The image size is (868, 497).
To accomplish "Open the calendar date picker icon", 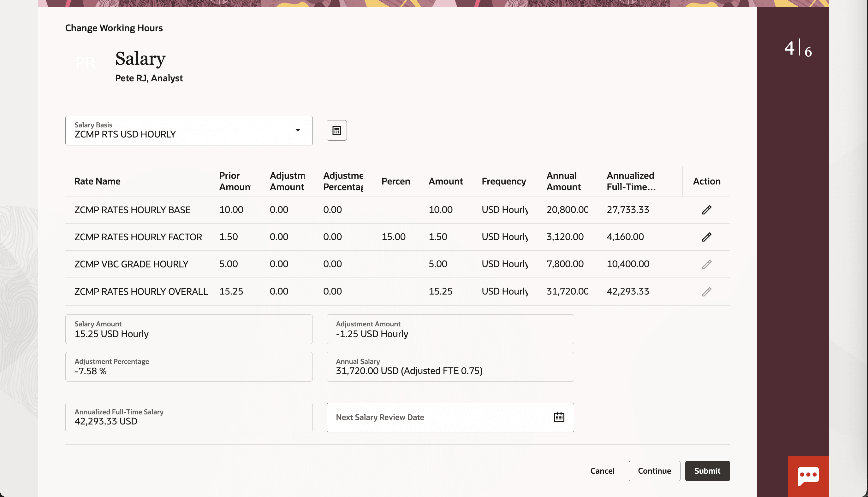I will click(559, 417).
